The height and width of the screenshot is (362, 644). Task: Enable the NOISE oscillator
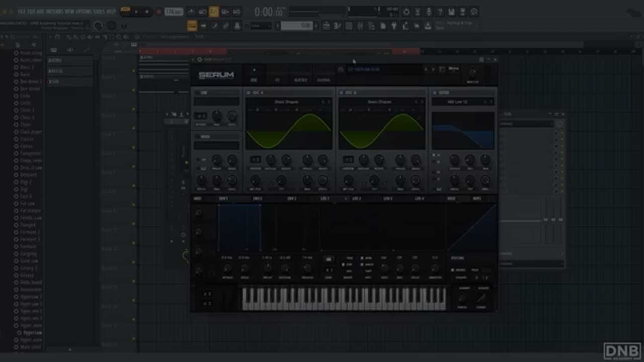click(x=197, y=137)
